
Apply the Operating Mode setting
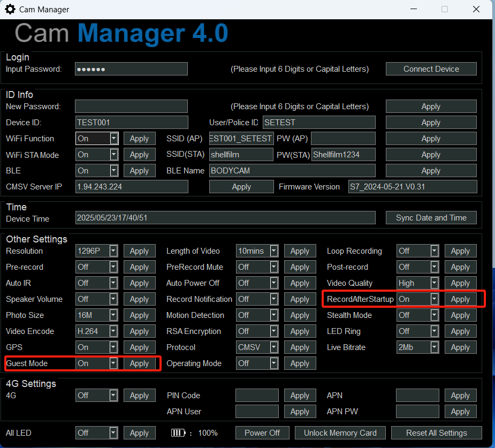(300, 363)
